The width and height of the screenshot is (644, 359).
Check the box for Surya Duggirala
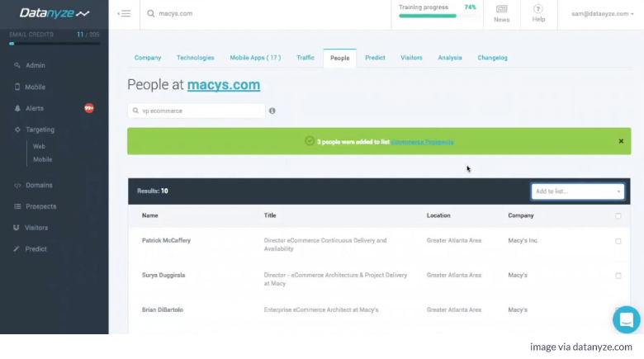click(618, 276)
